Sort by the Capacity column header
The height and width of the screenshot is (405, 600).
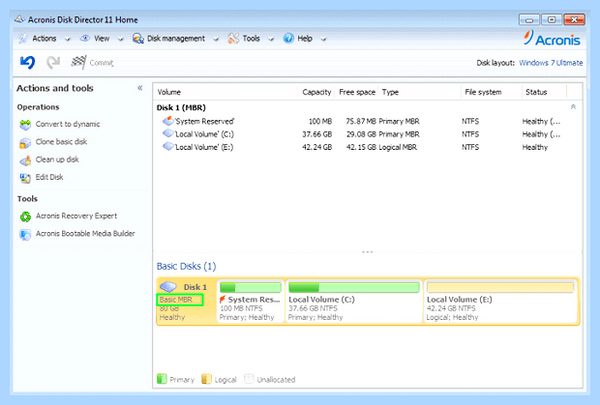point(316,92)
